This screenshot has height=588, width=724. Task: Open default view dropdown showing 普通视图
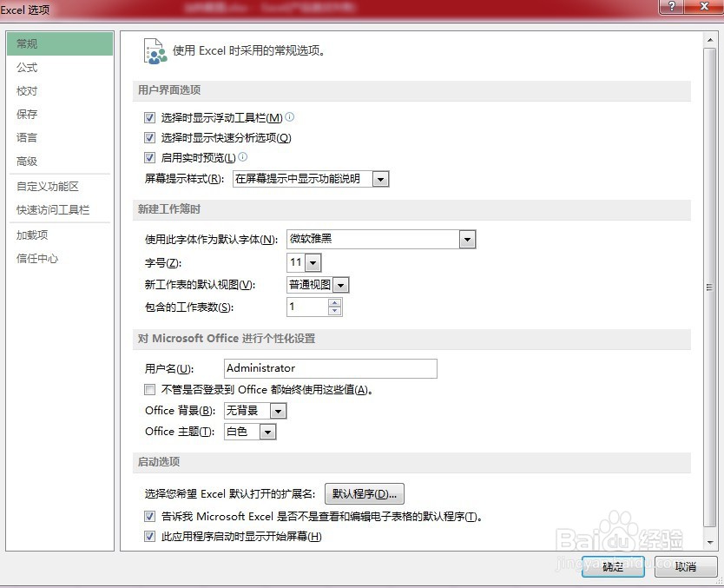tap(341, 285)
